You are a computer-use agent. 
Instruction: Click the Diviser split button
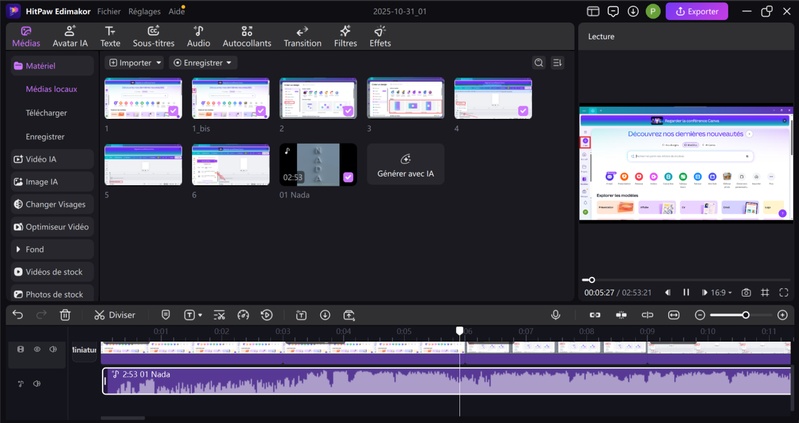tap(115, 315)
